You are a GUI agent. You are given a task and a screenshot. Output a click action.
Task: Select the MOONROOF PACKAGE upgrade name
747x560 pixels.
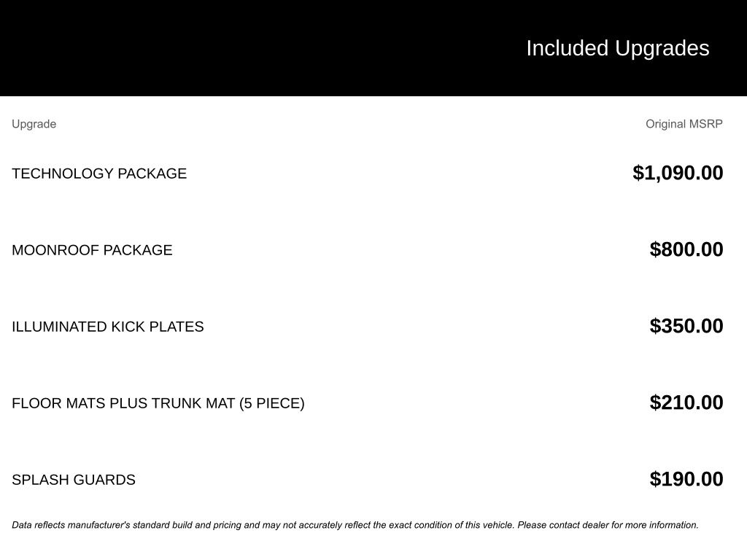(92, 250)
